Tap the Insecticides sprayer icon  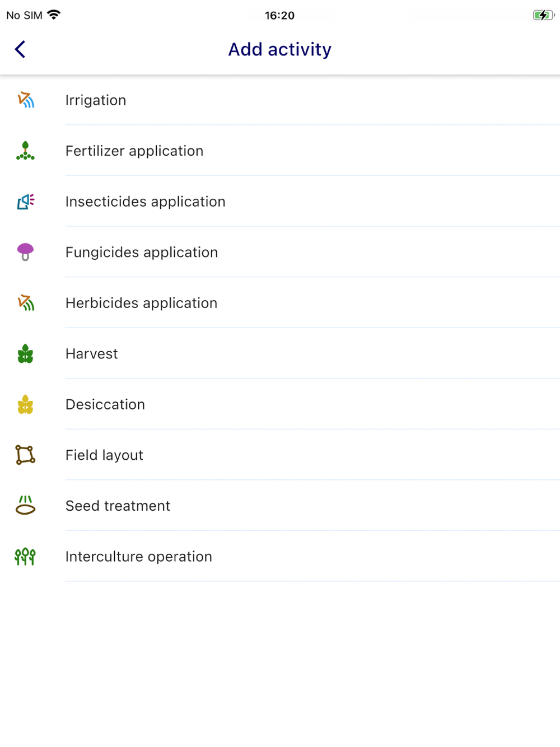coord(26,202)
